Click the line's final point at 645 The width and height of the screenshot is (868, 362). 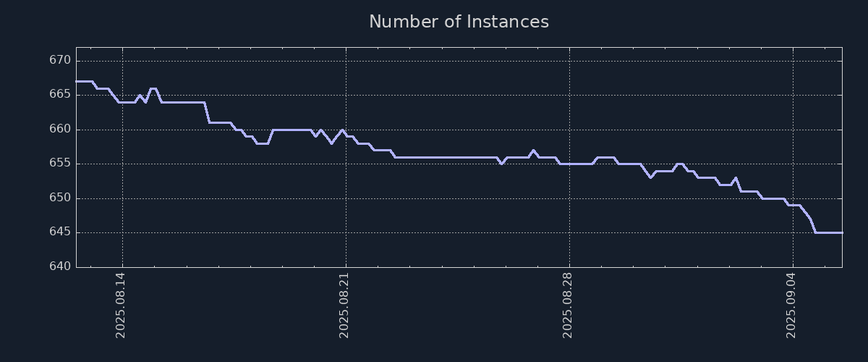click(841, 232)
